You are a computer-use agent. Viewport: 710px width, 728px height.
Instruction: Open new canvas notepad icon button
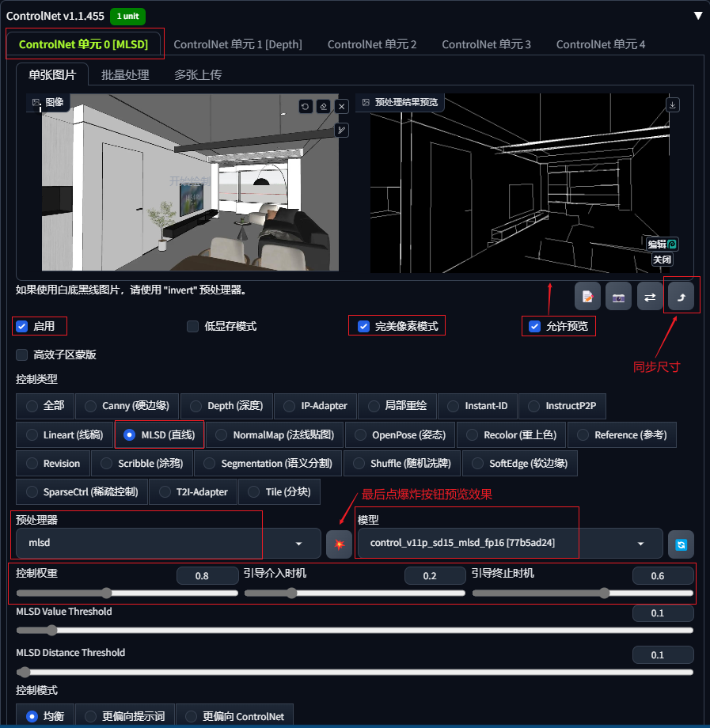pyautogui.click(x=587, y=296)
